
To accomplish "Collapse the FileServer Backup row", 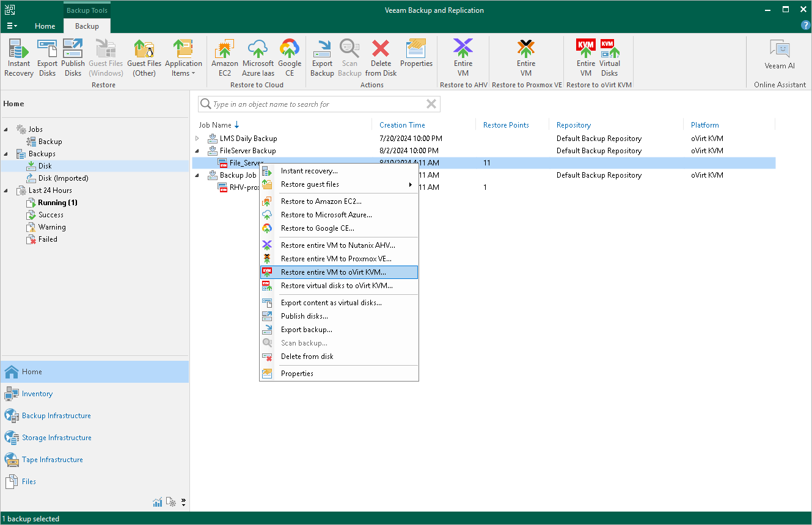I will pyautogui.click(x=197, y=151).
